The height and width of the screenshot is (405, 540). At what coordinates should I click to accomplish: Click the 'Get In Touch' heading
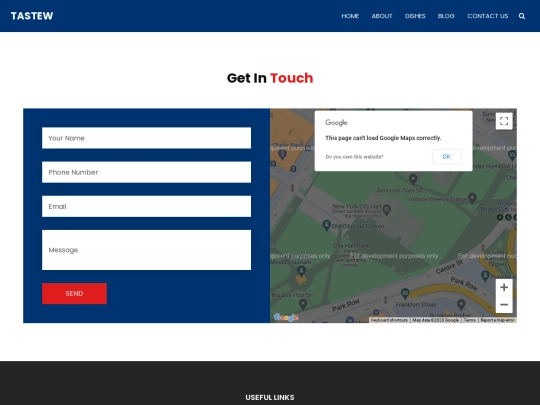270,78
